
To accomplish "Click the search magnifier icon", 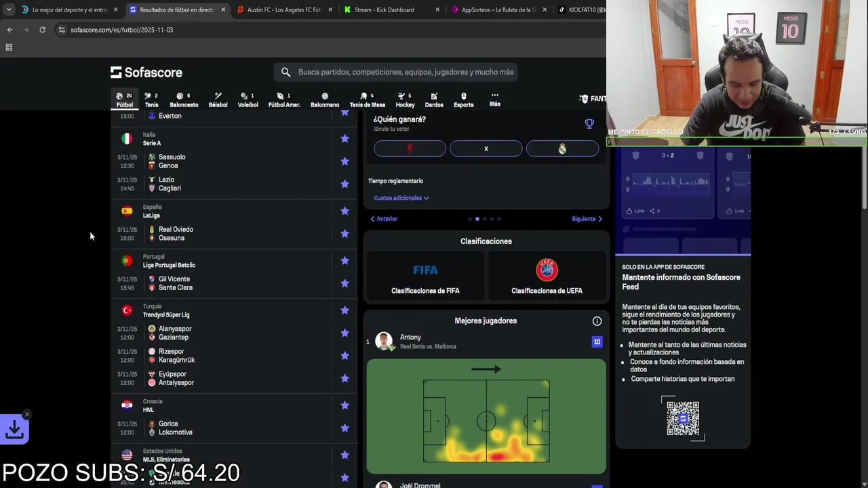I will point(285,72).
